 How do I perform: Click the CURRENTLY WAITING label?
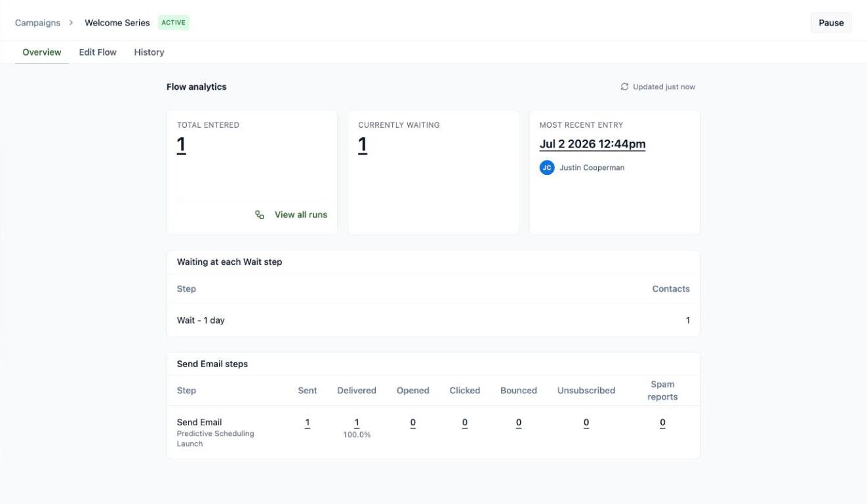pyautogui.click(x=399, y=125)
